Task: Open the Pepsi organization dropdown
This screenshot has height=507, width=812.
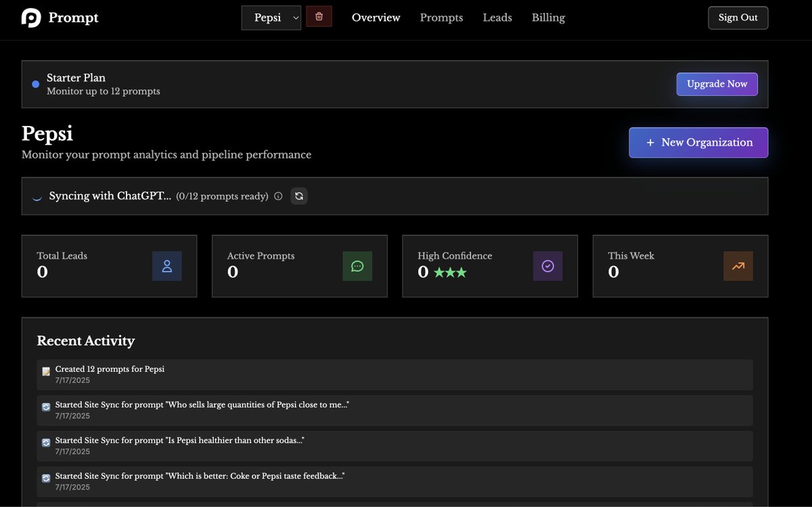Action: 271,18
